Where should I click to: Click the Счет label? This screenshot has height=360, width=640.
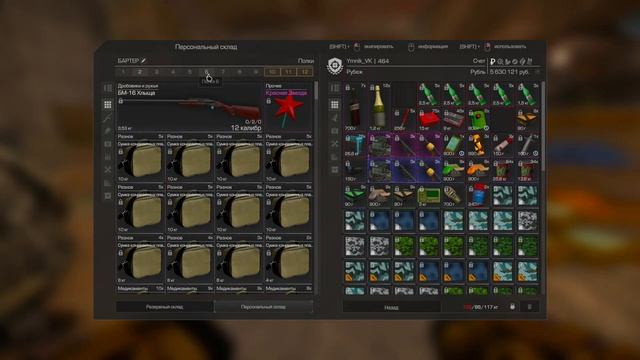[479, 61]
